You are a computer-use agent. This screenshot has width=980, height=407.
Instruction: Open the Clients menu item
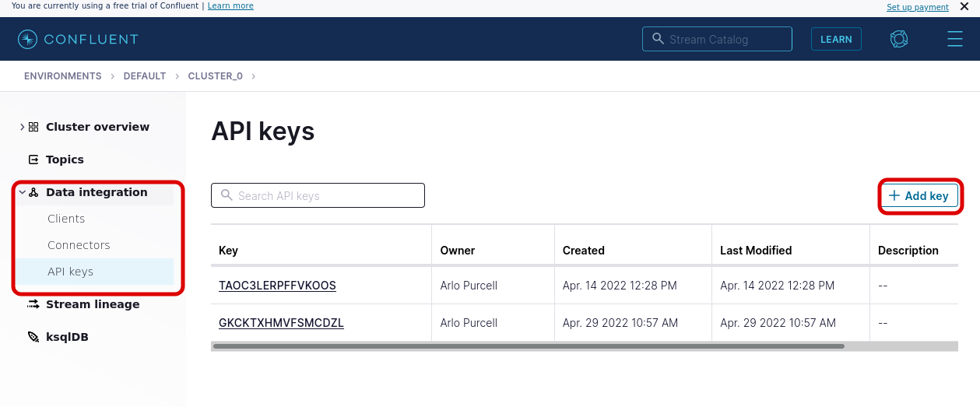[x=66, y=219]
